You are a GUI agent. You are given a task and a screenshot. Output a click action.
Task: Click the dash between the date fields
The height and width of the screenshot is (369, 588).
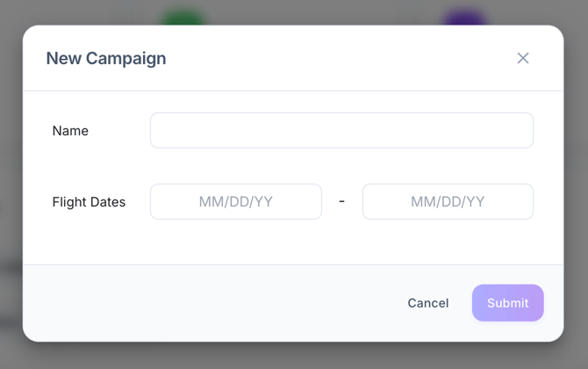[341, 201]
